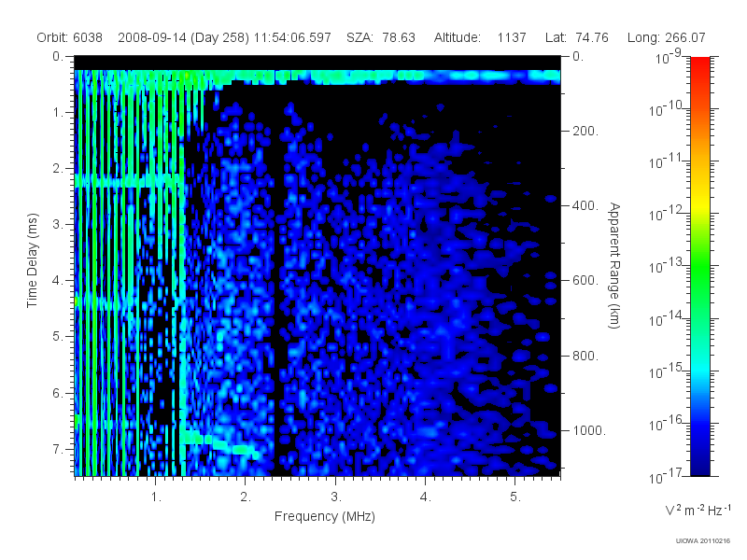Image resolution: width=747 pixels, height=560 pixels.
Task: Click the '5.' tick on the frequency axis
Action: coord(515,497)
